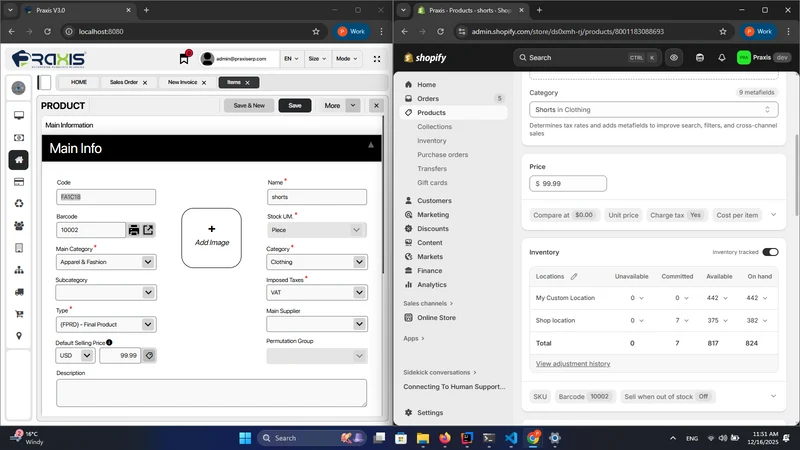The width and height of the screenshot is (800, 450).
Task: Open the Stock UM Piece dropdown
Action: click(317, 230)
